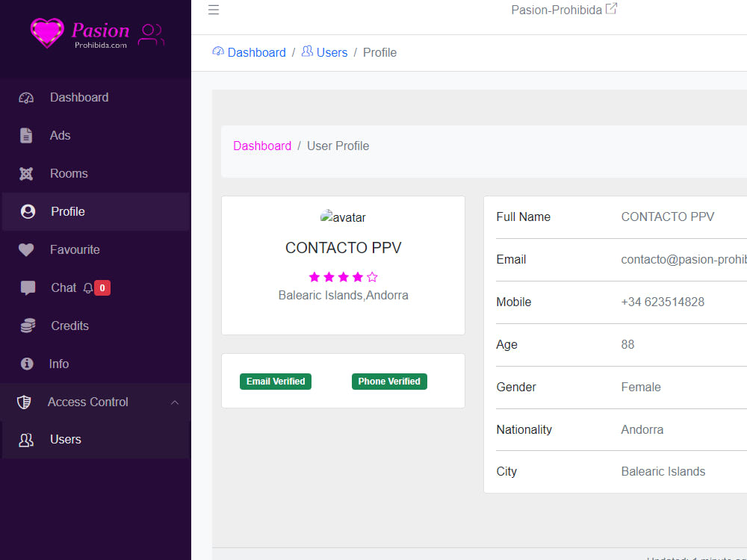The height and width of the screenshot is (560, 747).
Task: Click the 'Mobile' field label
Action: (x=514, y=302)
